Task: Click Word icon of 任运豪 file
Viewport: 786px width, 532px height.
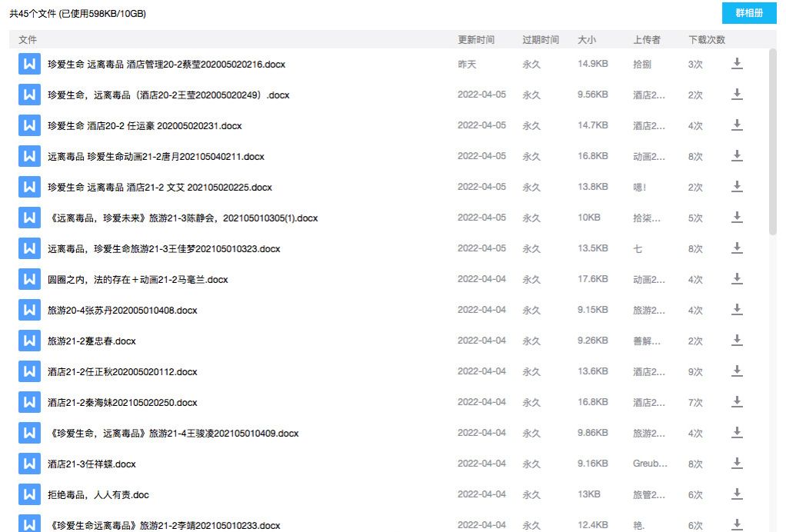Action: [x=29, y=125]
